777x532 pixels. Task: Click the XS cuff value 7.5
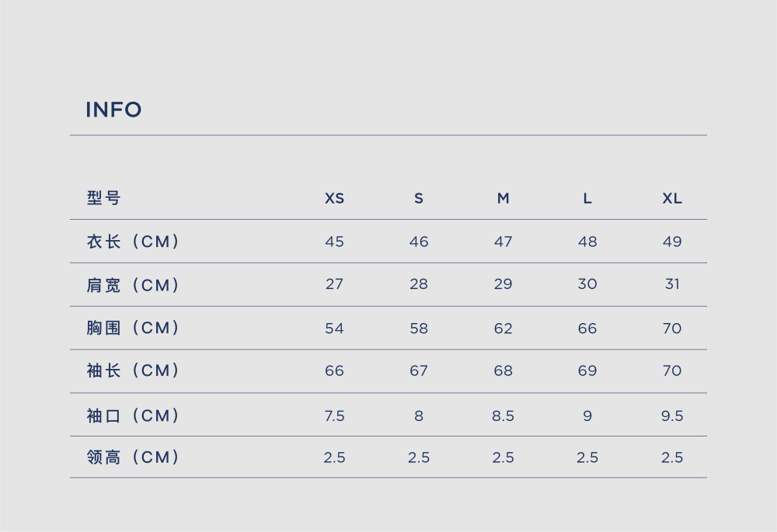tap(334, 416)
